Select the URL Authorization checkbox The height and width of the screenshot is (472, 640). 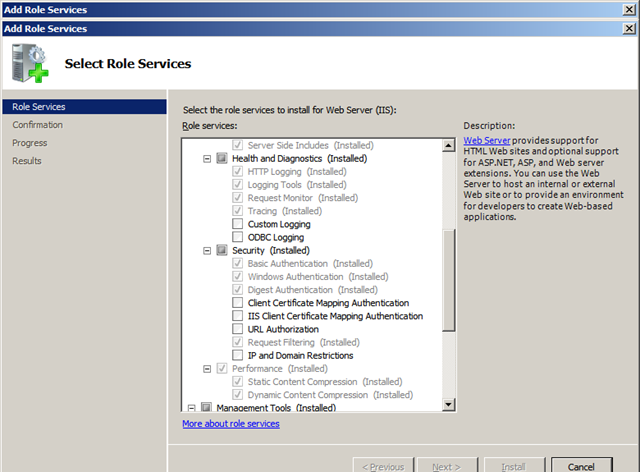coord(237,329)
